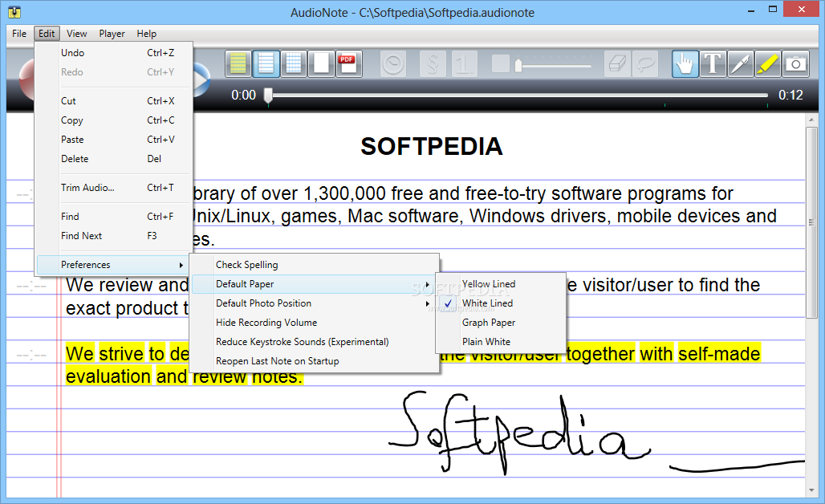This screenshot has height=504, width=825.
Task: Click the AudioNote app icon in title bar
Action: (14, 12)
